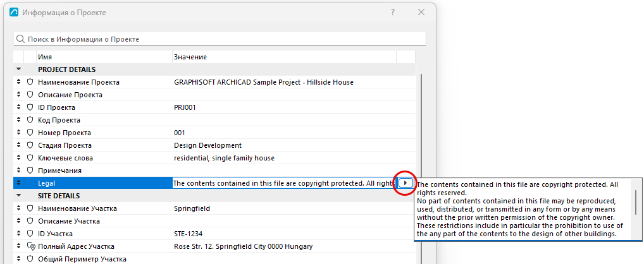Click the Springfield site name value
Viewport: 644px width, 264px height.
coord(192,208)
